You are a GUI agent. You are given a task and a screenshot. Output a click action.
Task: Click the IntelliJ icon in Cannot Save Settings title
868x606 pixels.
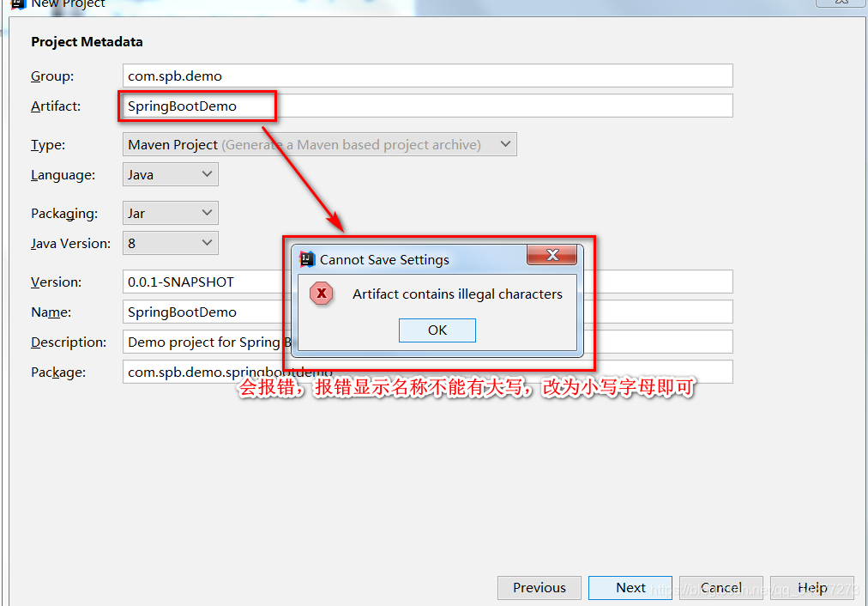(x=307, y=259)
